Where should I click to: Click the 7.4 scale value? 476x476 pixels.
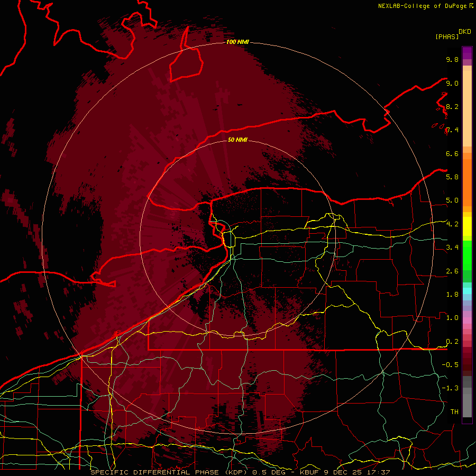[452, 130]
